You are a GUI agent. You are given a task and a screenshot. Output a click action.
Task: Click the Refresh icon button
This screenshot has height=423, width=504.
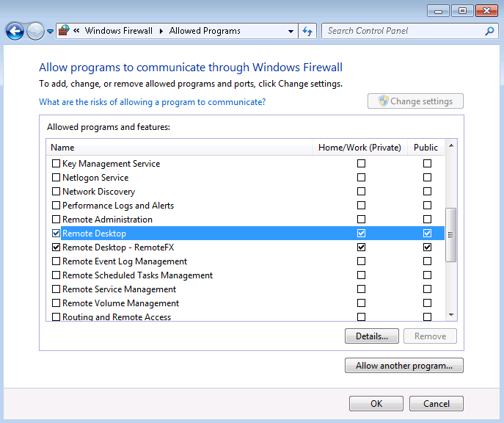(x=307, y=31)
